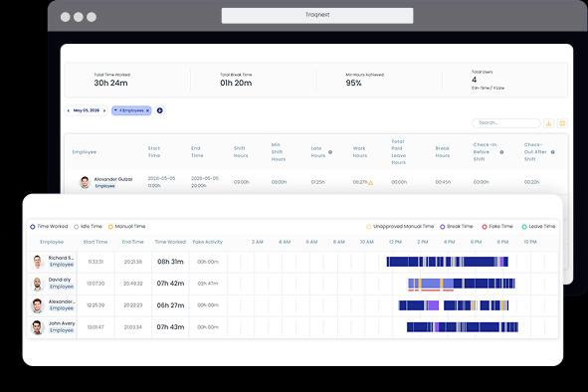Toggle Leave Time legend item
This screenshot has height=392, width=588.
pos(538,227)
